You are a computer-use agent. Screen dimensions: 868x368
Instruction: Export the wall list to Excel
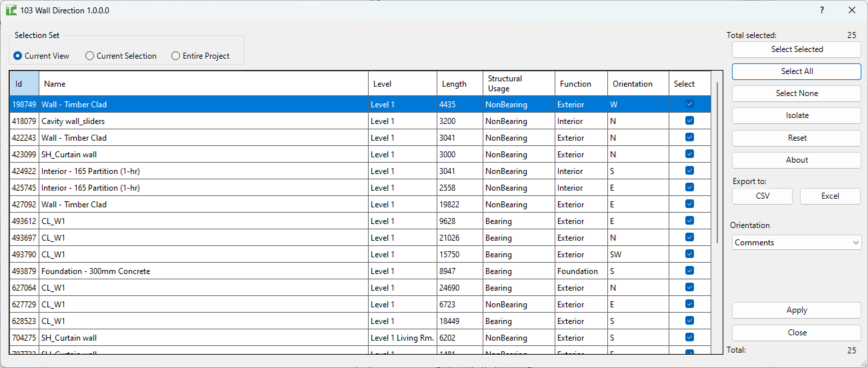coord(830,196)
